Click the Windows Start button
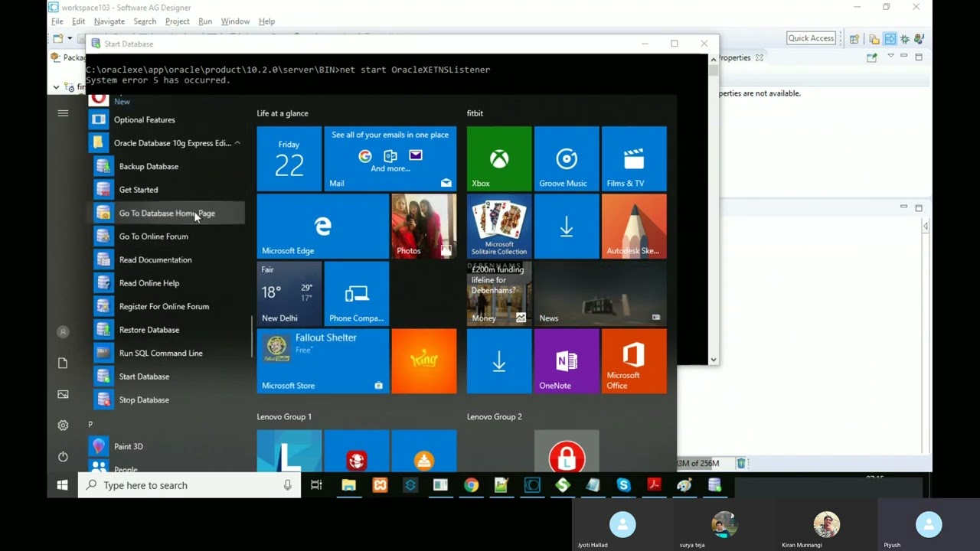The height and width of the screenshot is (551, 980). (x=63, y=485)
